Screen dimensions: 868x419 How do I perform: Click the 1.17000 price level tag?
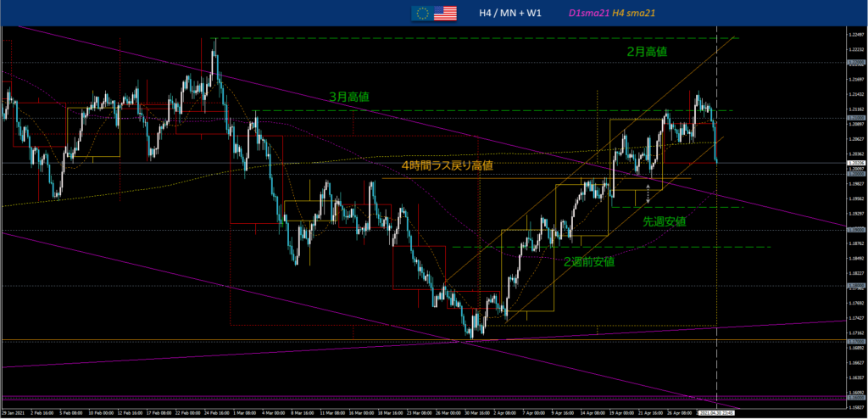(855, 341)
